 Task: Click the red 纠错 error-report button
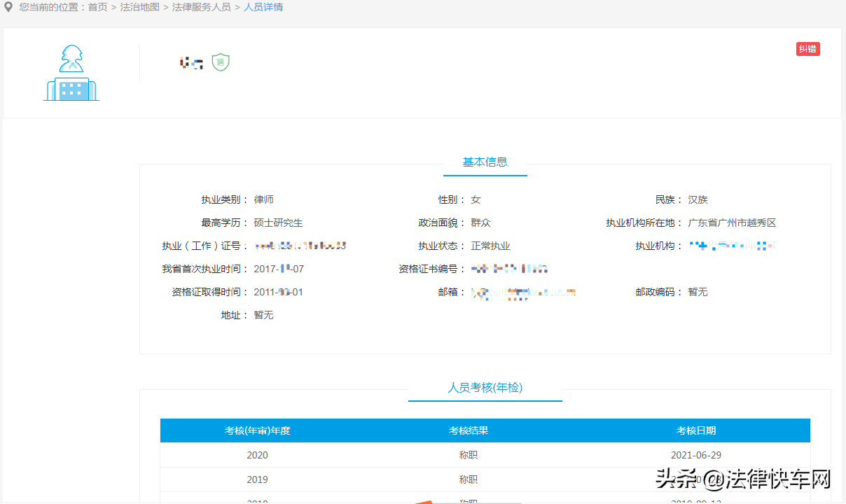tap(807, 48)
